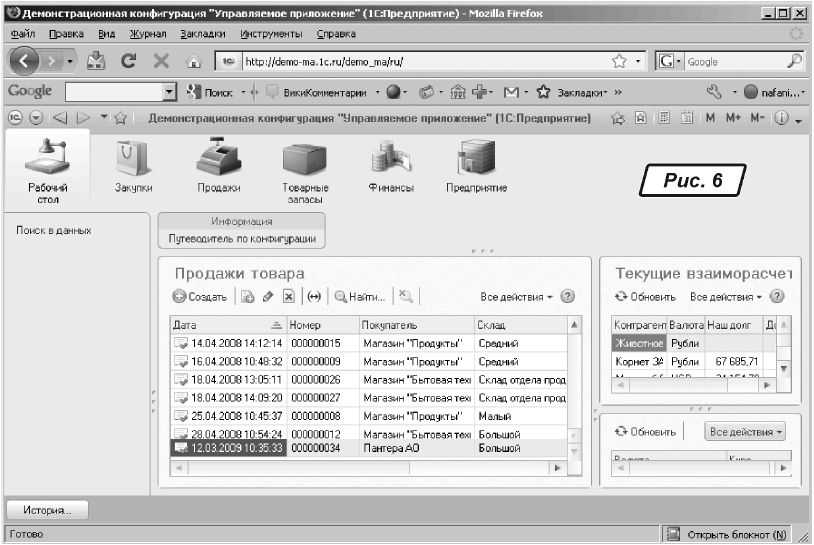Open the Закупки (Purchases) section
Screen dimensions: 814x545
[x=133, y=165]
